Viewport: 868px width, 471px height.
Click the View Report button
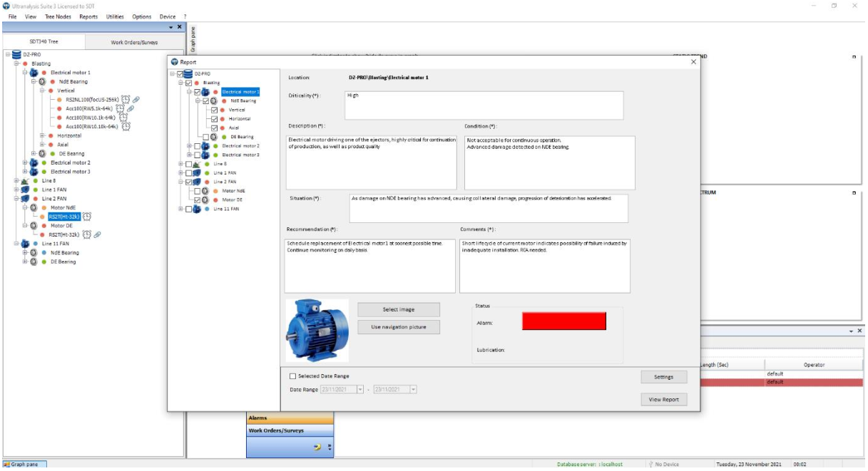click(663, 400)
